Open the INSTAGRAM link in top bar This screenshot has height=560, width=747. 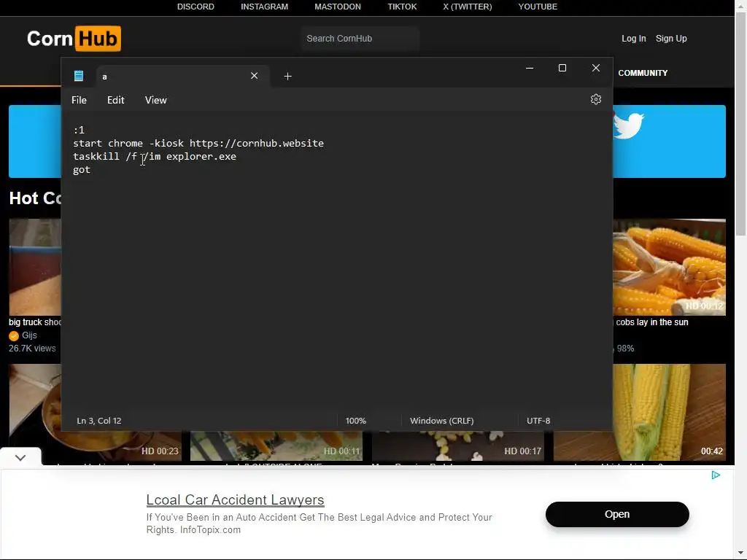coord(264,7)
